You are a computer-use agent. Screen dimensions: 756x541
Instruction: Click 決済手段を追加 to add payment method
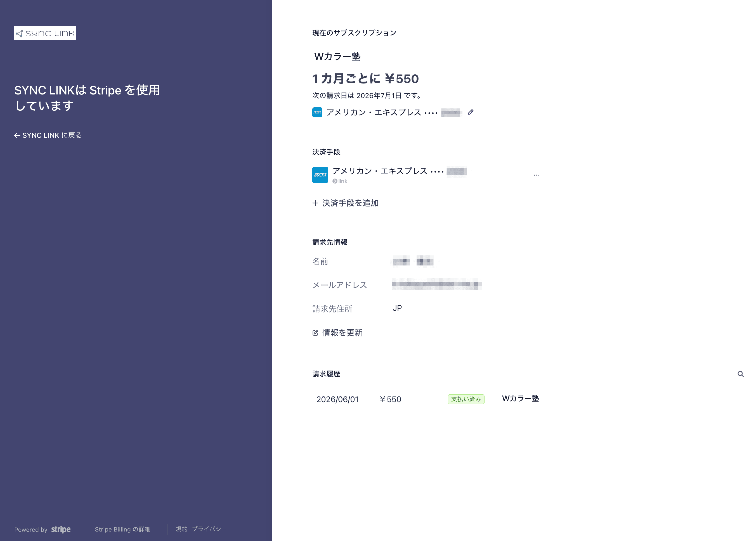(x=345, y=203)
